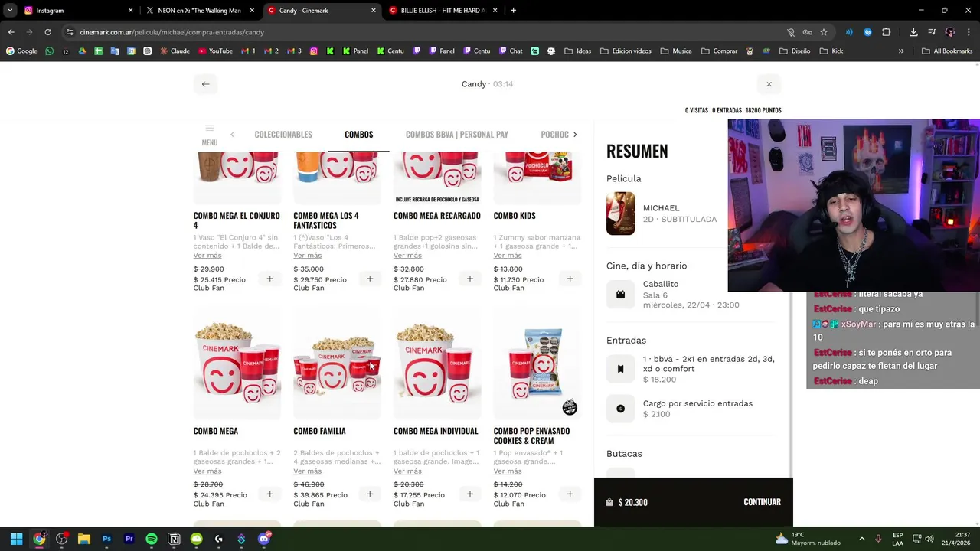Viewport: 980px width, 551px height.
Task: Show more bookmarks with the double chevron
Action: pos(901,51)
